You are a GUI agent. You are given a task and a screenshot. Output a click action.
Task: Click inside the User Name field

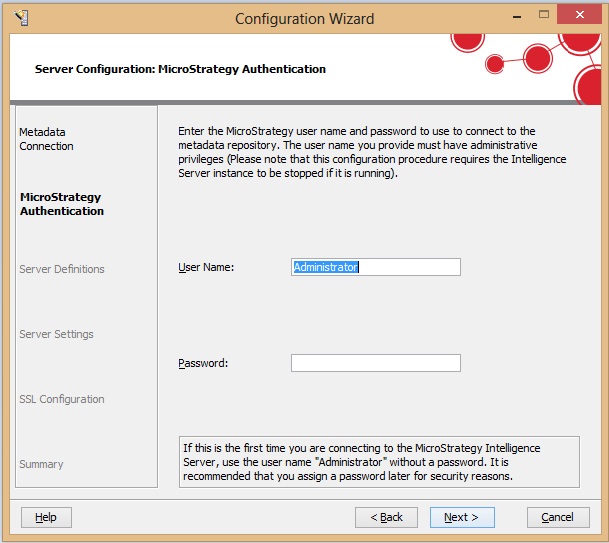pyautogui.click(x=376, y=267)
